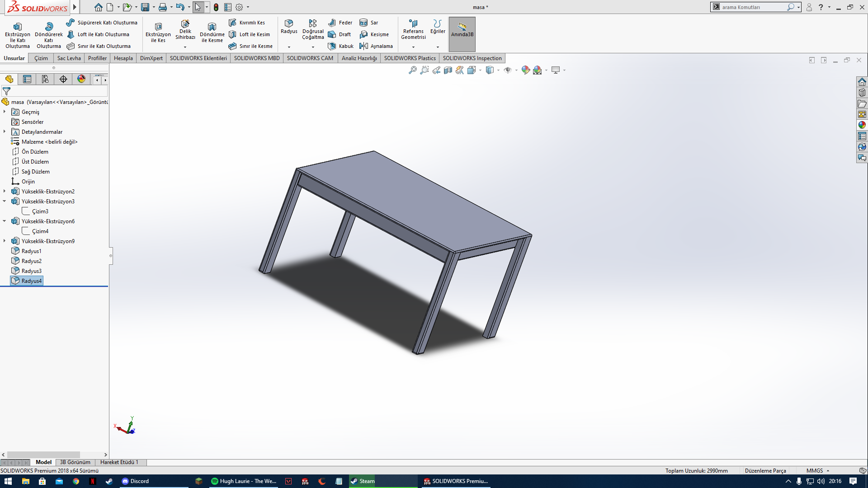
Task: Click the Kabuk shell tool
Action: (341, 46)
